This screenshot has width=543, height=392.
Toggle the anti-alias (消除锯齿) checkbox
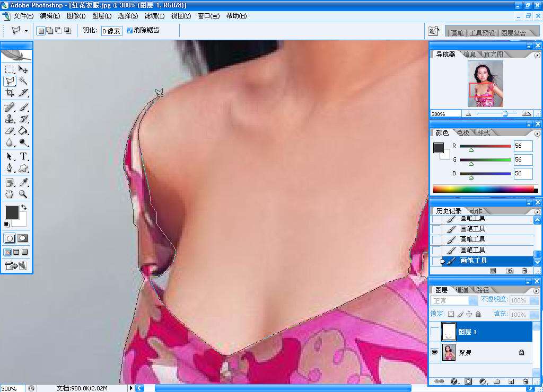click(130, 31)
